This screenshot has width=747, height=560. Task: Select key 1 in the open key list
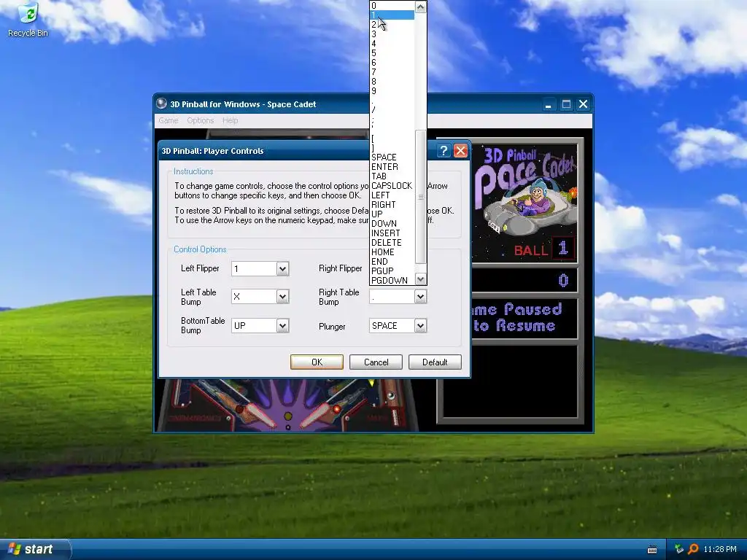[x=392, y=15]
